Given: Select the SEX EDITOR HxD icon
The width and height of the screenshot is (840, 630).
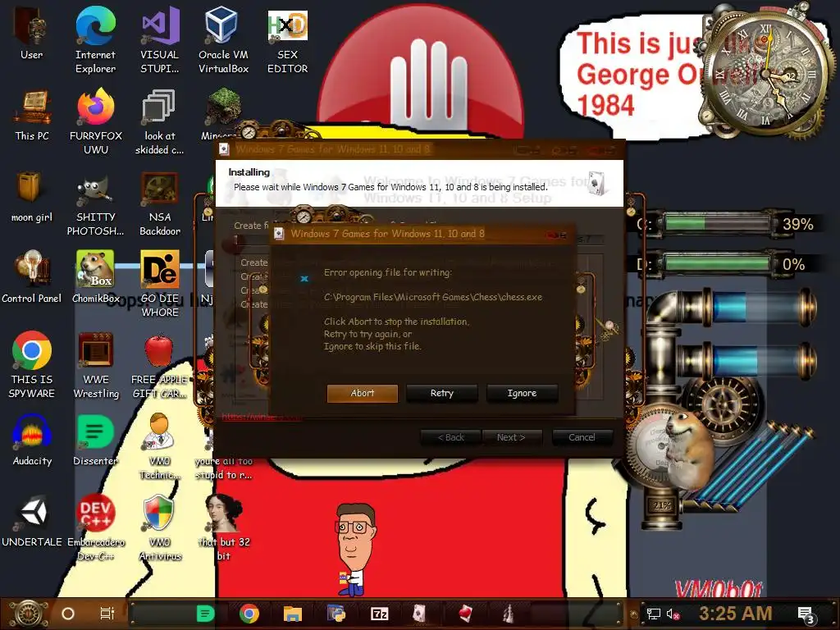Looking at the screenshot, I should pos(288,40).
